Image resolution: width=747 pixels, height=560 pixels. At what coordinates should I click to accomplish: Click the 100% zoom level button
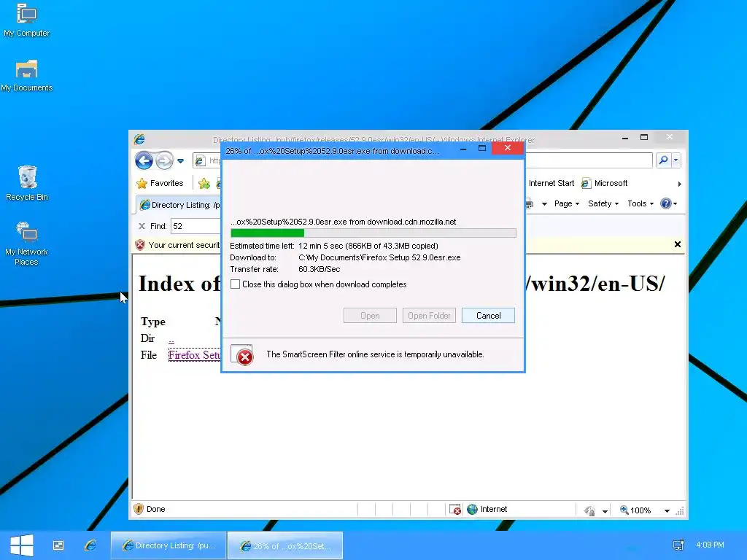click(635, 510)
